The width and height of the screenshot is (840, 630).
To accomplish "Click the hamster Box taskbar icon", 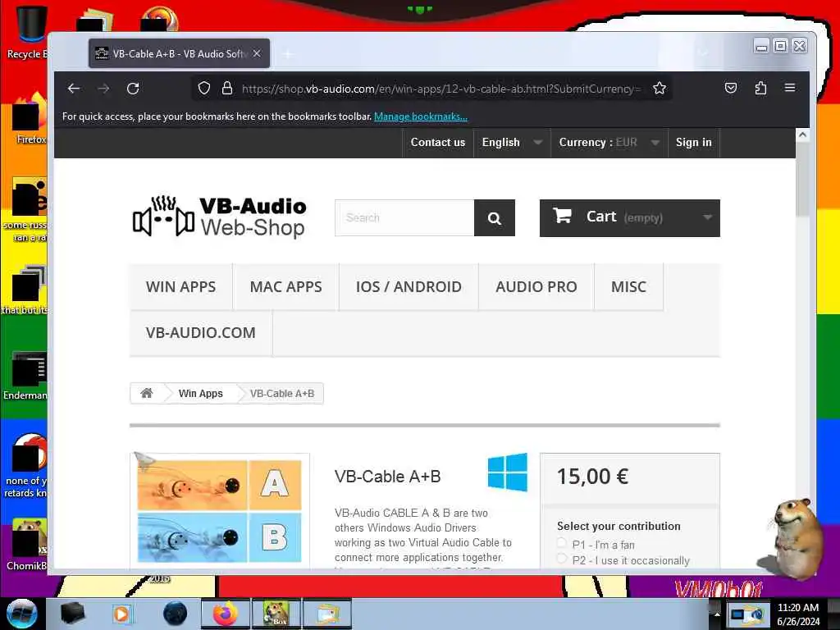I will coord(276,614).
